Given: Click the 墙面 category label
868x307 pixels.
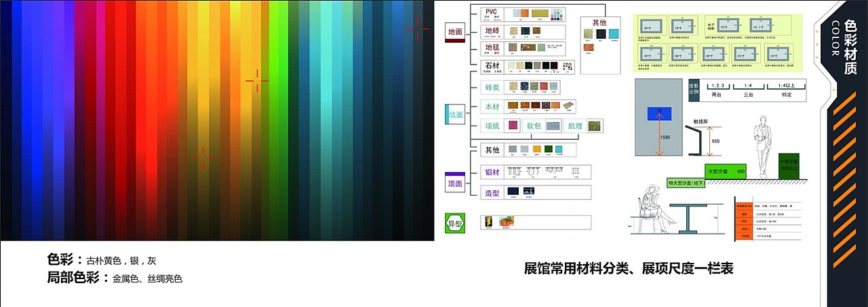Looking at the screenshot, I should [455, 115].
